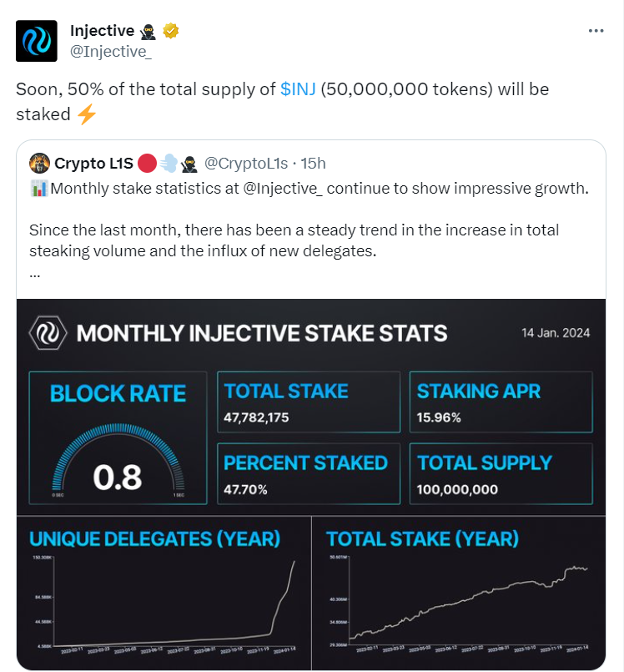The image size is (624, 672).
Task: Click the Crypto L1S author name
Action: coord(89,162)
